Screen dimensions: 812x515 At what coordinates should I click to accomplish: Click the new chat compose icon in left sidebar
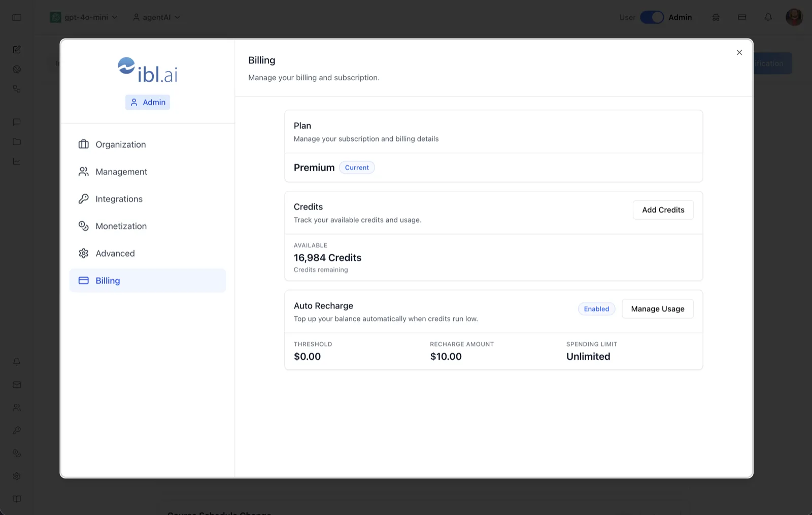17,49
